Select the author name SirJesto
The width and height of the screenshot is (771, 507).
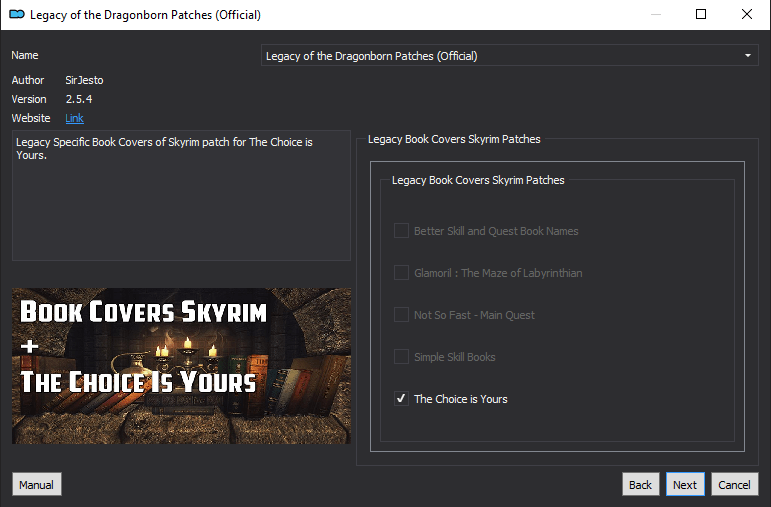tap(84, 80)
